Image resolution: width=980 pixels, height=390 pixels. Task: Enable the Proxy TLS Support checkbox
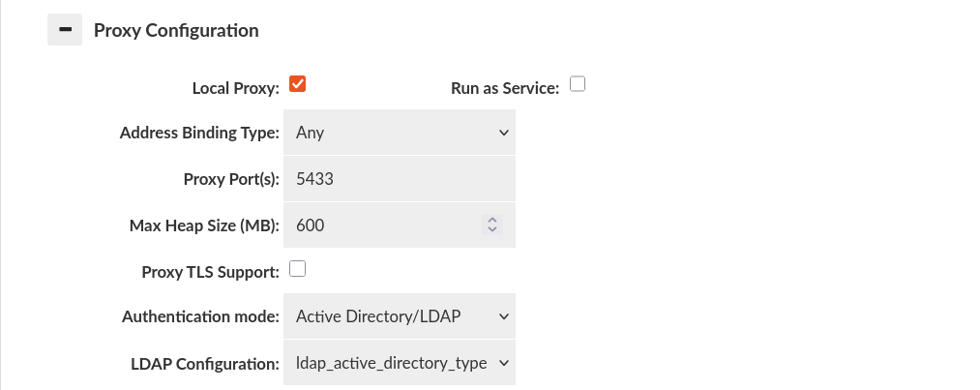(x=298, y=269)
